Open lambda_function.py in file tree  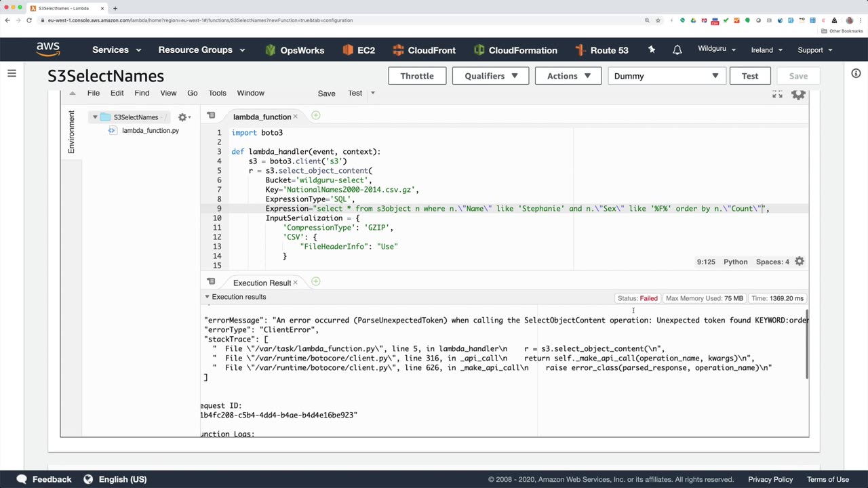(x=150, y=130)
